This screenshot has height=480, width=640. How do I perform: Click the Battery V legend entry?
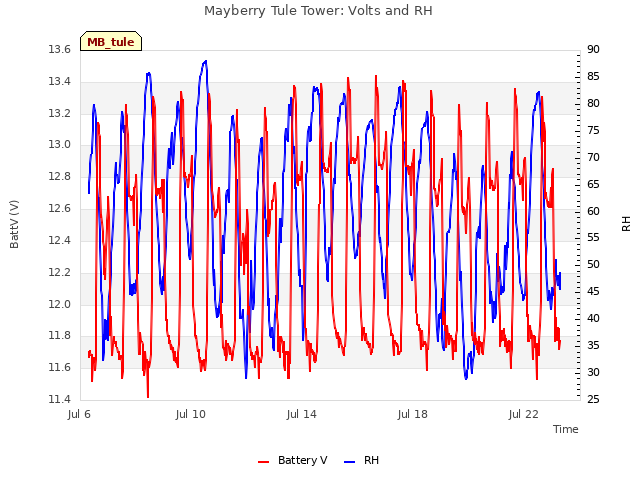[293, 460]
